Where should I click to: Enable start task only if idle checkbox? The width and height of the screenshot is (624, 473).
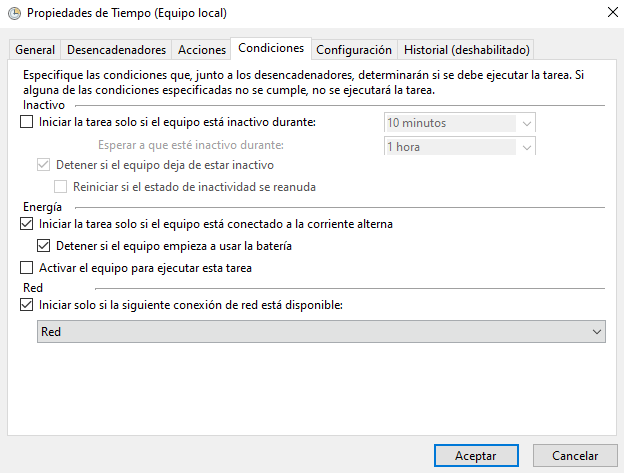27,123
